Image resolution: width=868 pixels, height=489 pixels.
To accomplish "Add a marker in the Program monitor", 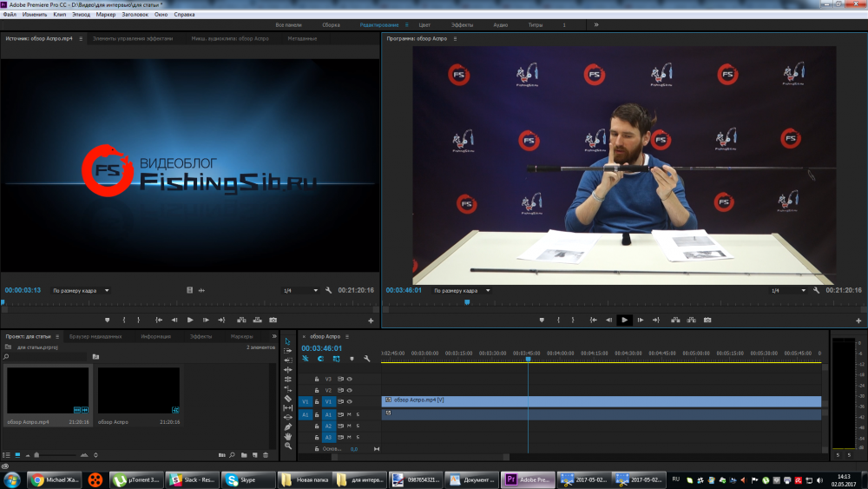I will (542, 320).
